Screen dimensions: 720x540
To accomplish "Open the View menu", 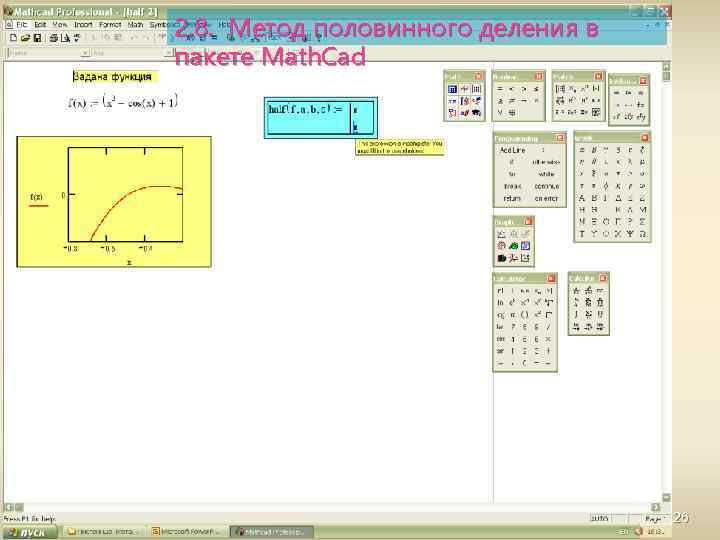I will [60, 24].
